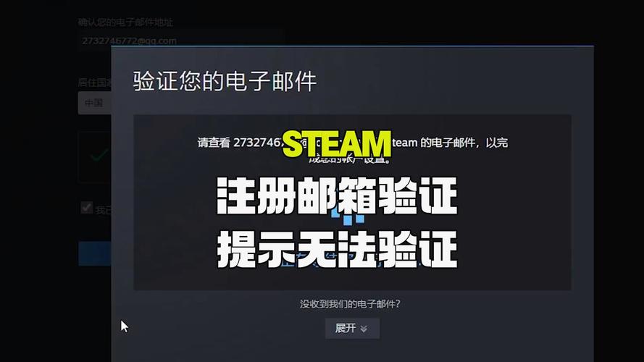The height and width of the screenshot is (362, 644).
Task: Click the captcha verification box
Action: click(x=94, y=157)
